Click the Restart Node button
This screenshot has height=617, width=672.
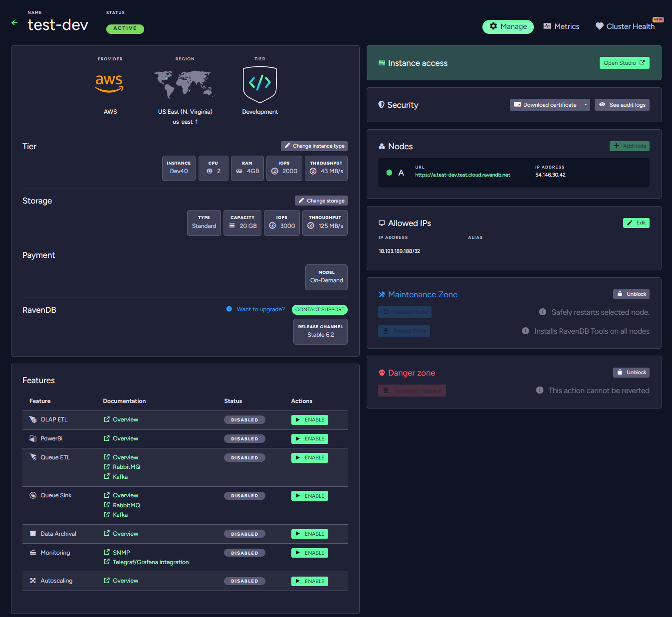(405, 312)
